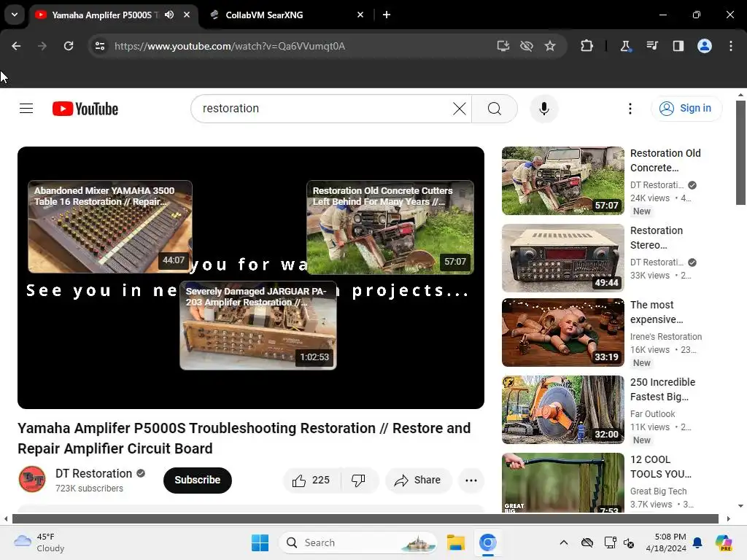Click the horizontal scrollbar at bottom
The image size is (747, 560).
[365, 518]
